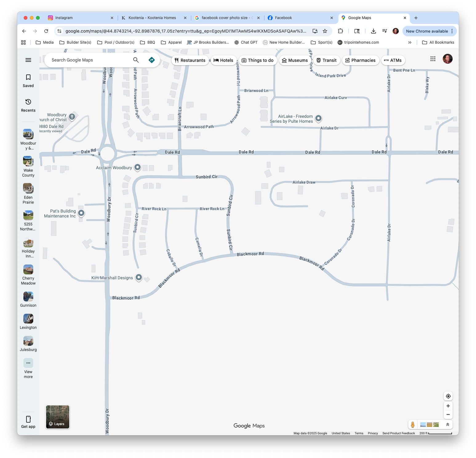Toggle the Layers satellite view thumbnail

click(x=58, y=417)
